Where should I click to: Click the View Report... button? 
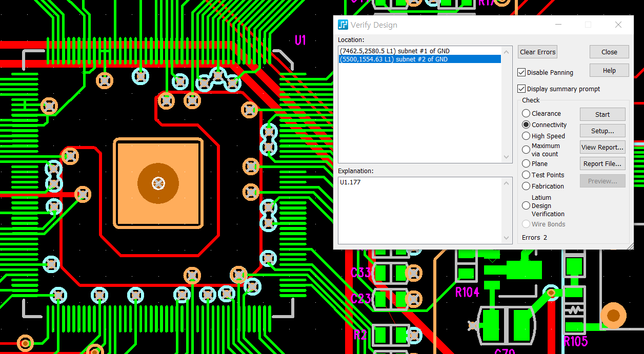pos(602,148)
